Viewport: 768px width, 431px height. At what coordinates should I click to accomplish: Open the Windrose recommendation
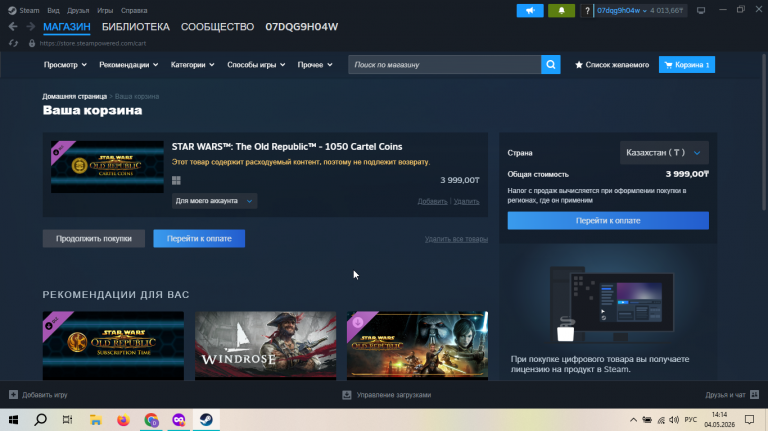point(265,345)
